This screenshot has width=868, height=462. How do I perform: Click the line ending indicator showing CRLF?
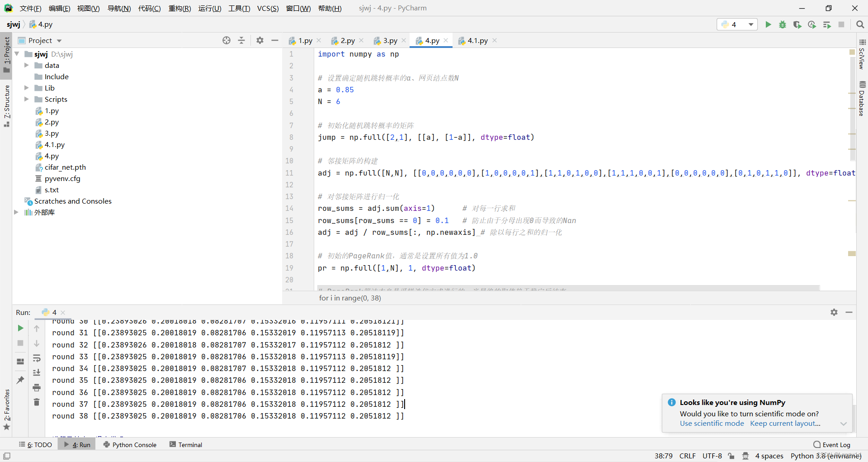tap(687, 456)
